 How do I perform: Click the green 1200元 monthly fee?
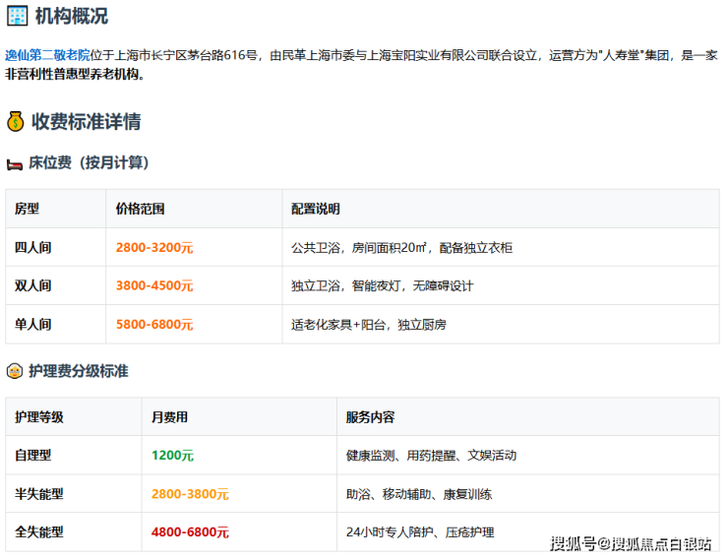pyautogui.click(x=172, y=456)
